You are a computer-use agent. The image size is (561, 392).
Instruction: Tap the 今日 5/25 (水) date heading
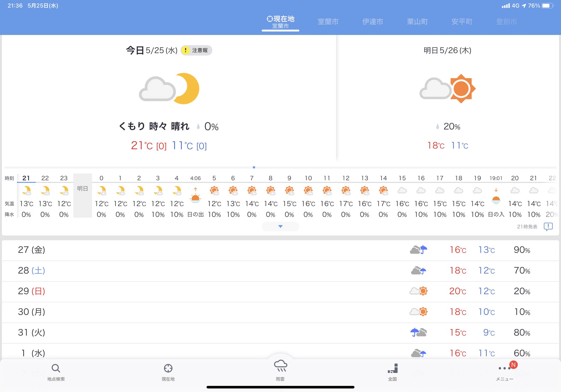(x=152, y=50)
